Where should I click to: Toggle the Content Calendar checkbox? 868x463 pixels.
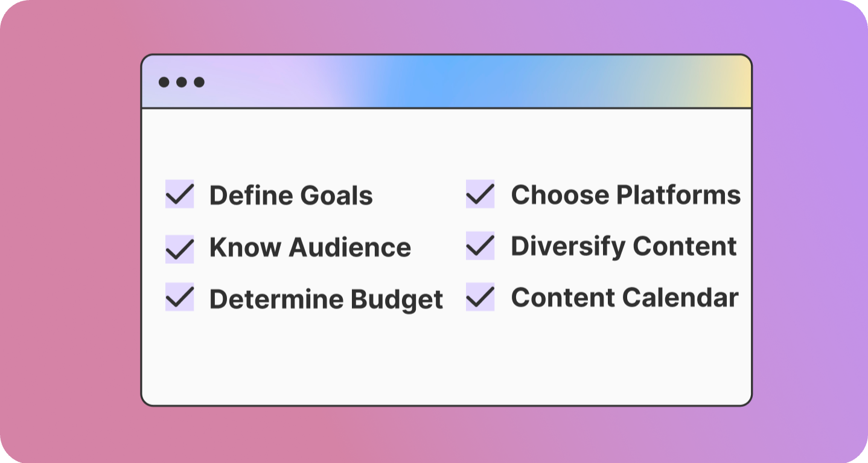click(480, 297)
